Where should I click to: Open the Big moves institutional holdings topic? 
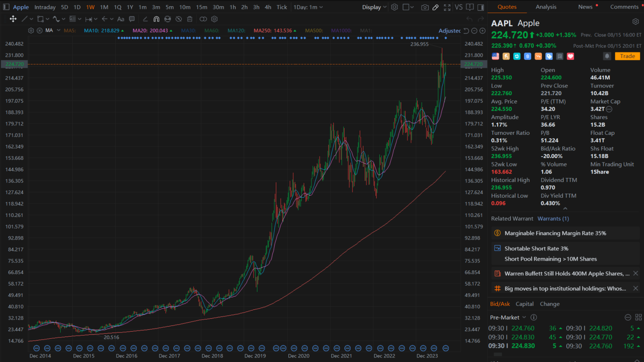[565, 289]
